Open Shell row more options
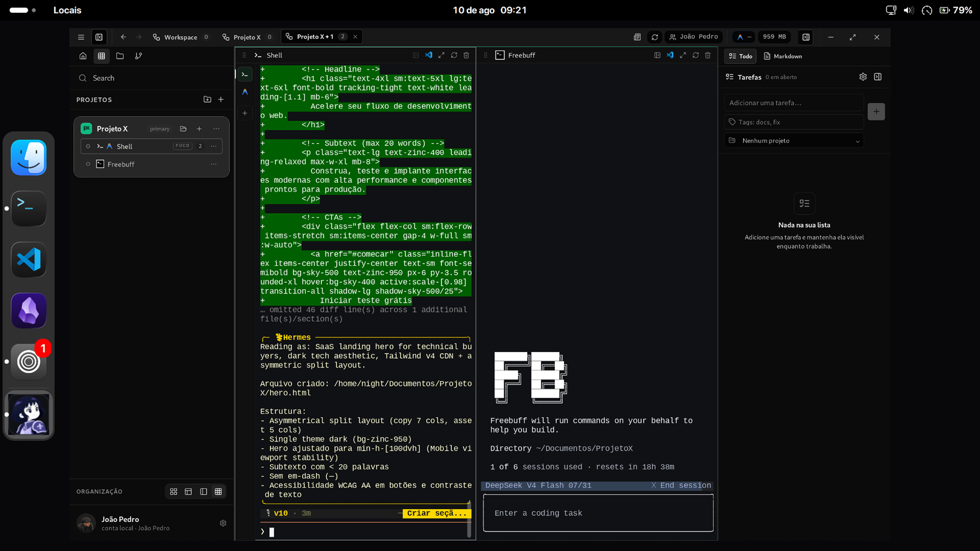The image size is (980, 551). click(x=213, y=146)
